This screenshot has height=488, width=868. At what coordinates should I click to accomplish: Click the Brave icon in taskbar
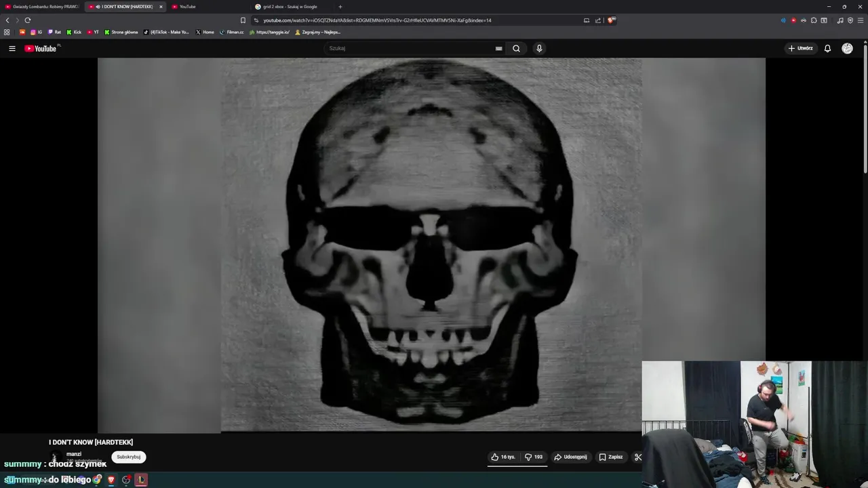(x=111, y=480)
